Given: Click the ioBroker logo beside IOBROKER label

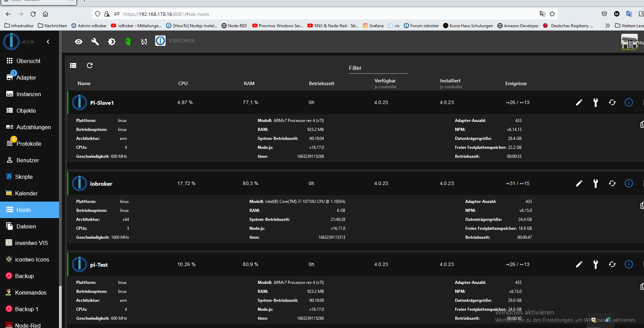Looking at the screenshot, I should (160, 41).
